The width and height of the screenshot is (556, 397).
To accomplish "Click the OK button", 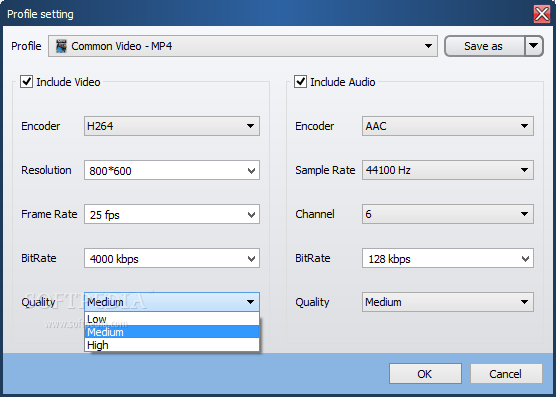I will coord(425,374).
